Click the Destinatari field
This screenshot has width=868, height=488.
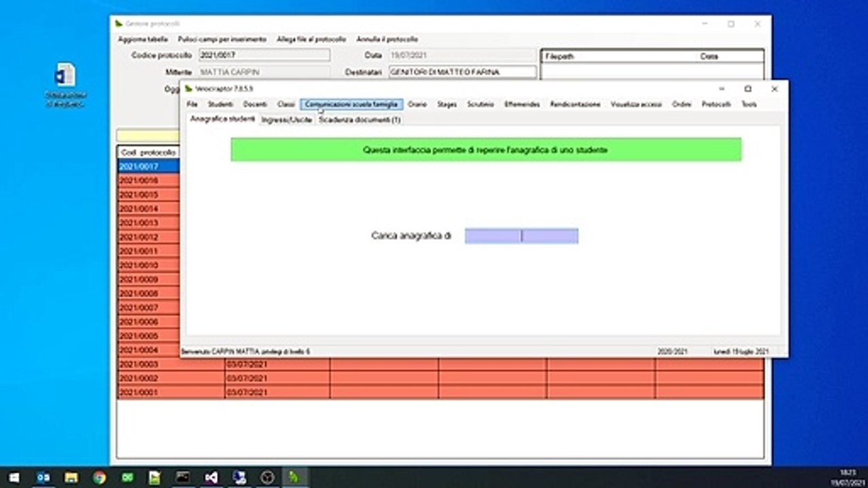[462, 72]
